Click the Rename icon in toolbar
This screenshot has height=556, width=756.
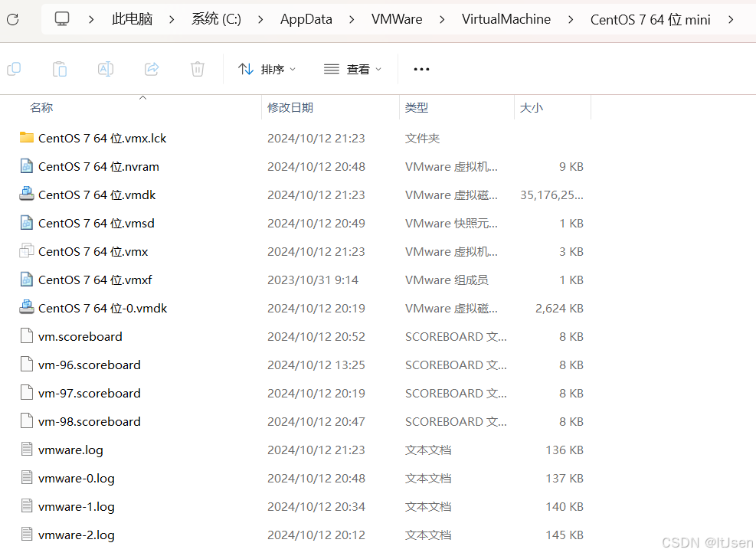[106, 69]
